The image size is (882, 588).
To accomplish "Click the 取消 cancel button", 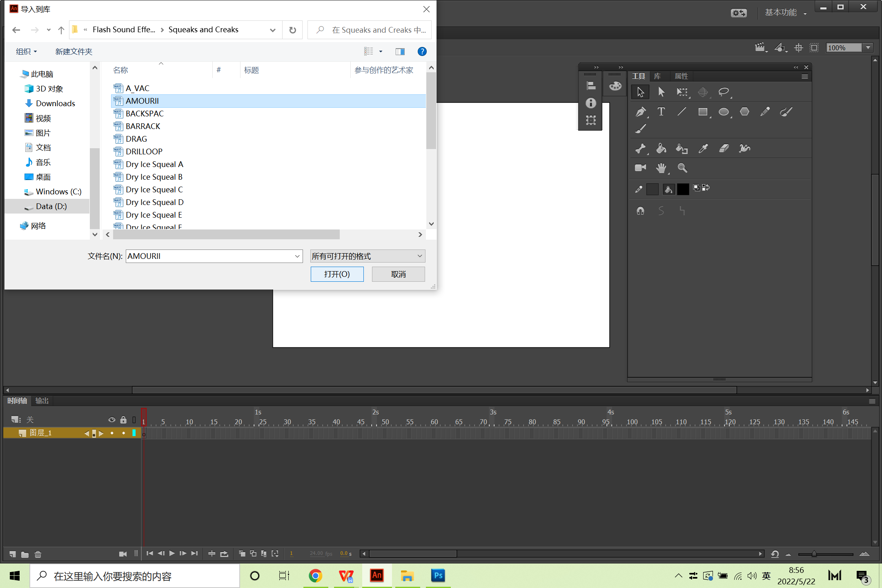I will coord(398,274).
